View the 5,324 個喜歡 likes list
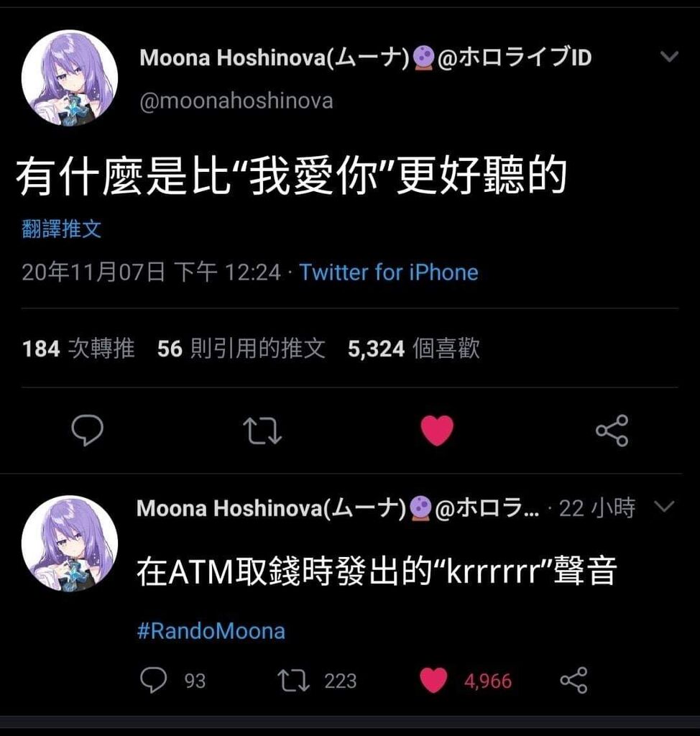700x736 pixels. click(x=414, y=349)
